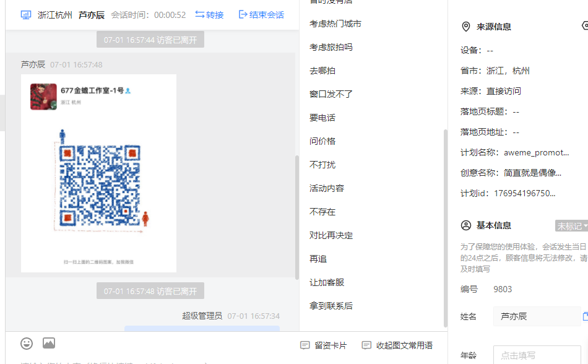
Task: Select quick phrase 拿到联系后
Action: point(331,306)
